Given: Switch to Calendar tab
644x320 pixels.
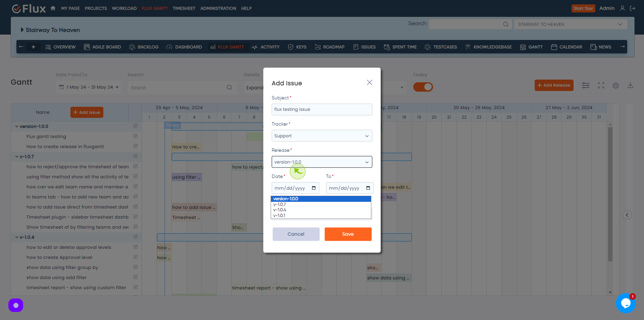Looking at the screenshot, I should (x=567, y=47).
